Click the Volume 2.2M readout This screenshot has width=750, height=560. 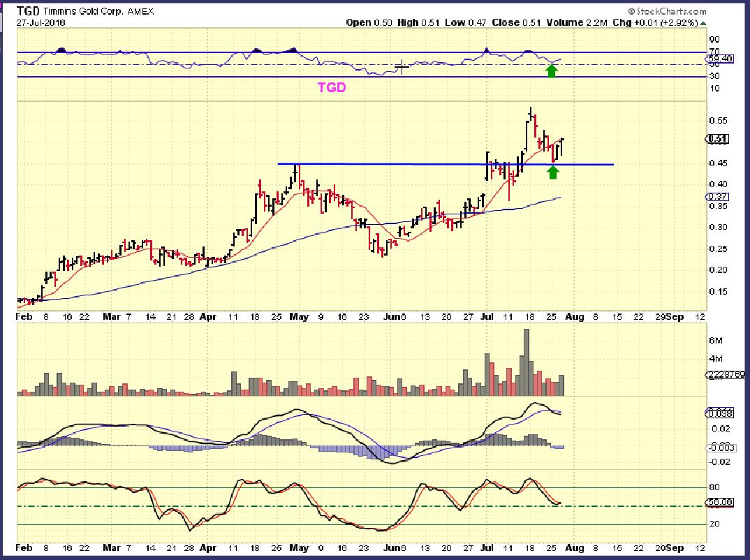tap(578, 22)
